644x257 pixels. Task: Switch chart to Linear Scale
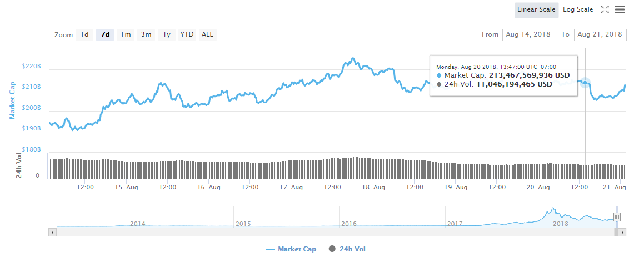tap(536, 9)
